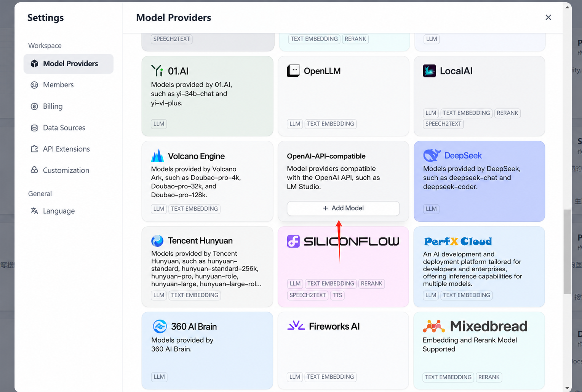The width and height of the screenshot is (582, 392).
Task: Click the 360 AI Brain logo icon
Action: click(x=160, y=326)
